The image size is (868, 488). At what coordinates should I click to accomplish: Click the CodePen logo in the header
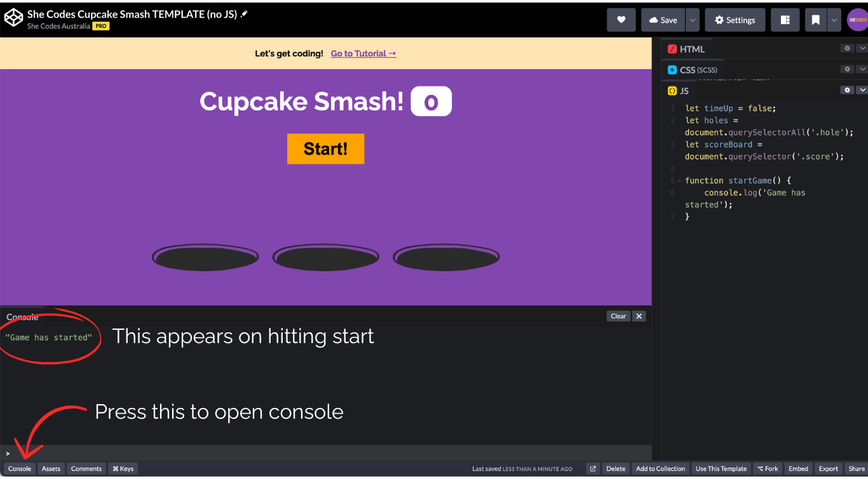pyautogui.click(x=13, y=19)
